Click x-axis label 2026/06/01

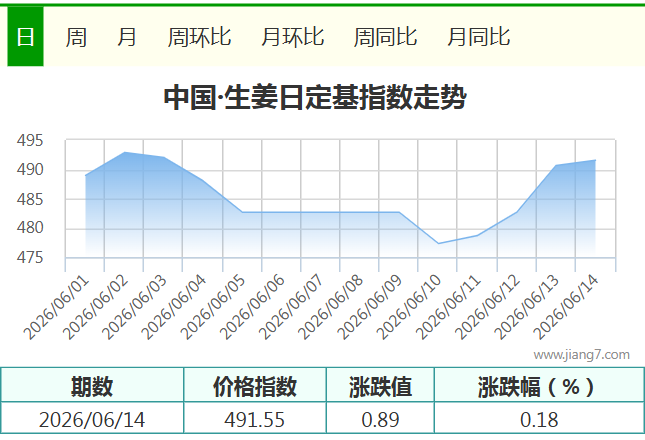[57, 307]
